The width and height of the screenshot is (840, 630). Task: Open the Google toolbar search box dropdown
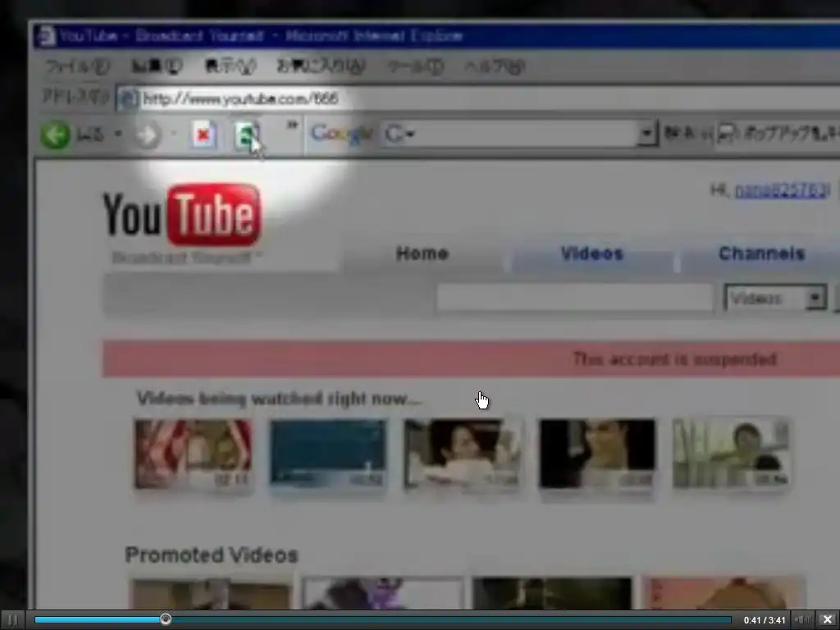[646, 134]
